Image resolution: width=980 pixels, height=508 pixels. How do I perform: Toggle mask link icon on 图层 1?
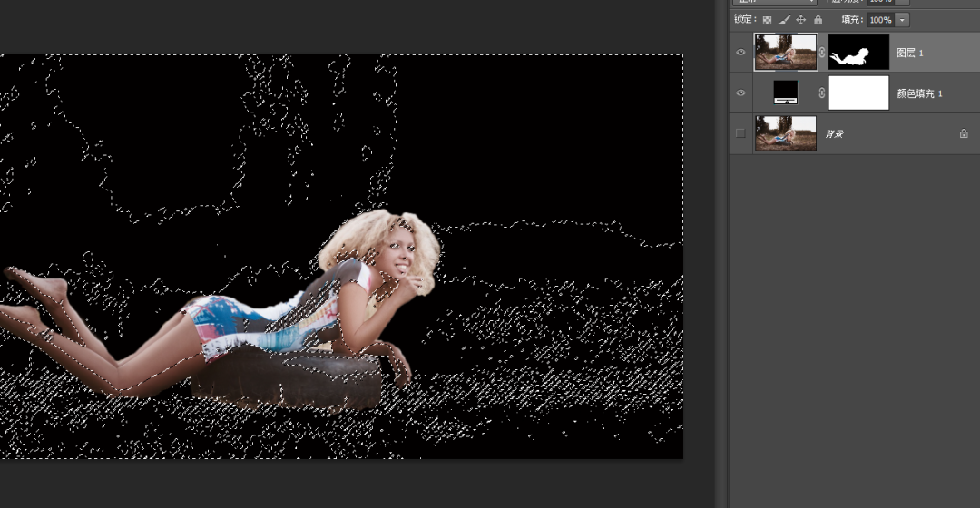pyautogui.click(x=822, y=53)
